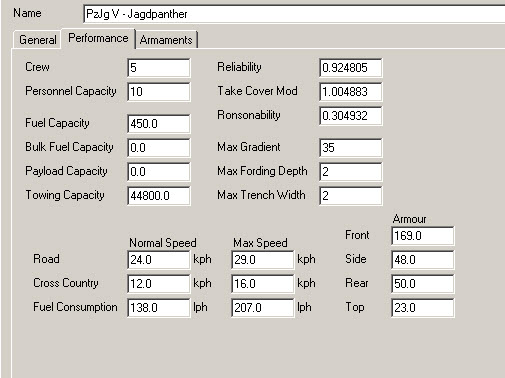
Task: Edit the Max Fording Depth field
Action: pyautogui.click(x=351, y=172)
